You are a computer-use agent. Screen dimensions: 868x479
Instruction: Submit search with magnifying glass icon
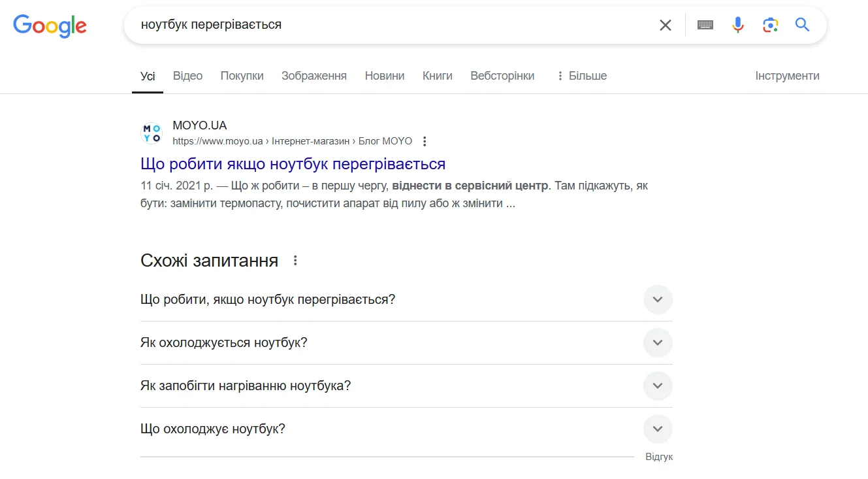pos(802,25)
